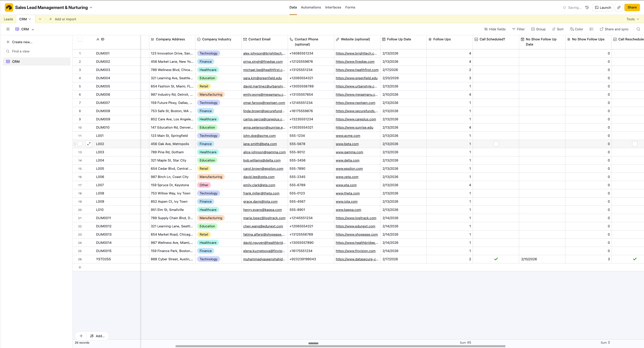Uncheck Call Scheduled for YSTD255 row
The width and height of the screenshot is (644, 348).
[496, 259]
